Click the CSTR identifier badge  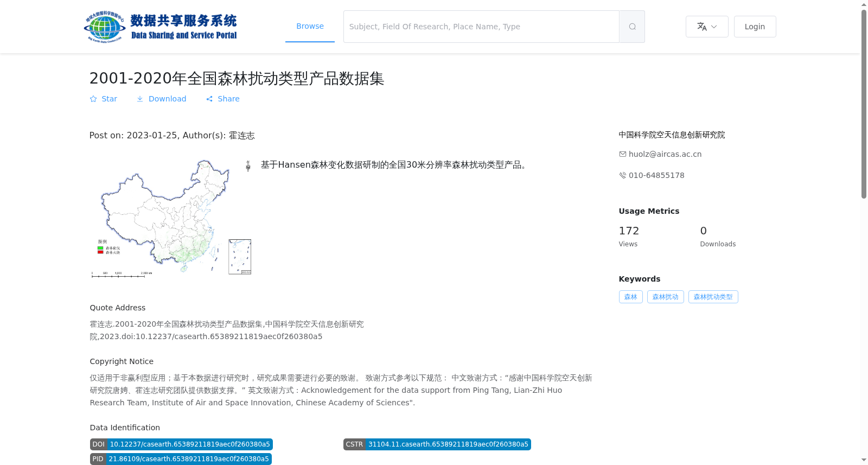437,444
